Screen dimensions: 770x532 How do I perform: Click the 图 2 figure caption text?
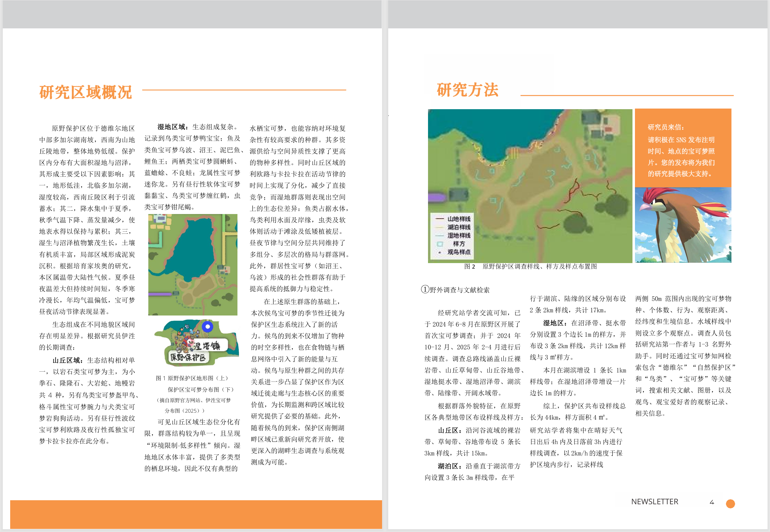(530, 266)
